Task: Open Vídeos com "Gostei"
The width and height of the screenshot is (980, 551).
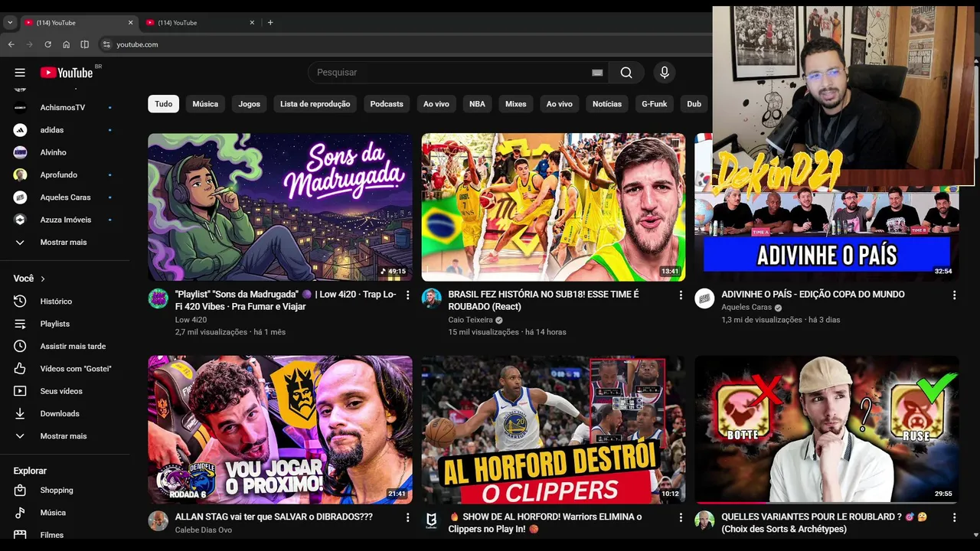Action: pyautogui.click(x=76, y=369)
